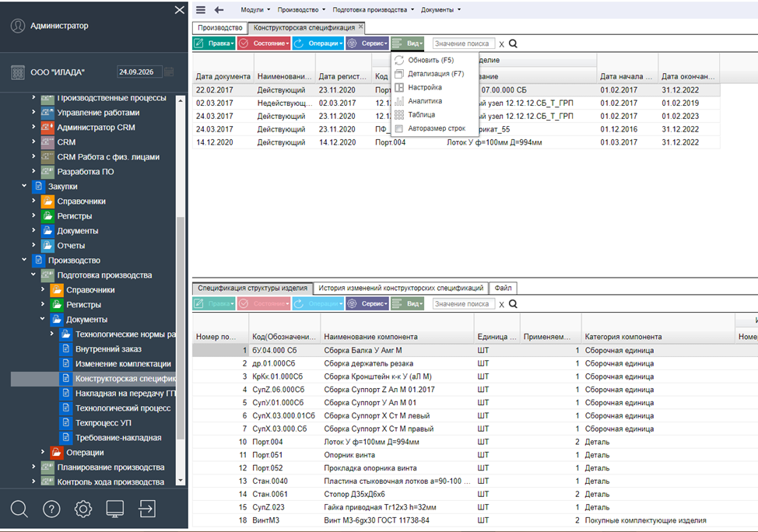Select Настройка in the Вид dropdown menu
758x532 pixels.
pos(425,87)
